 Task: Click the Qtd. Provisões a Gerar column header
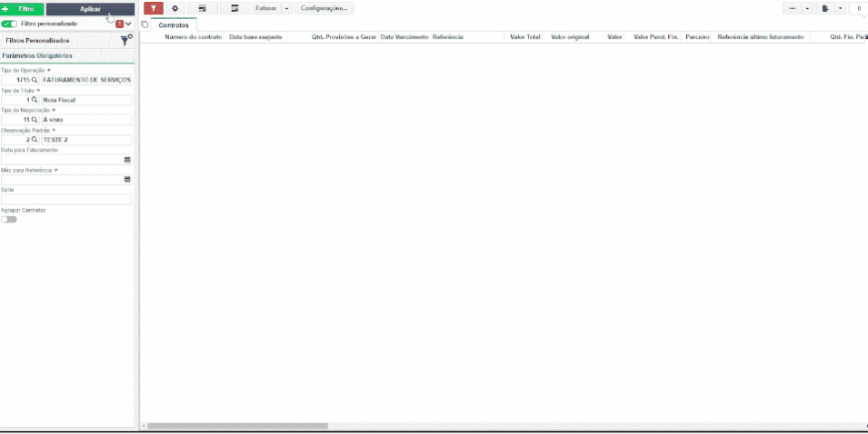coord(344,37)
